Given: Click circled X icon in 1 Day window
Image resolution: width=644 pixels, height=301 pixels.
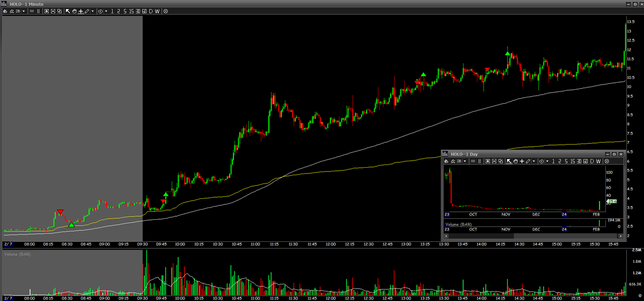Looking at the screenshot, I should pos(607,161).
